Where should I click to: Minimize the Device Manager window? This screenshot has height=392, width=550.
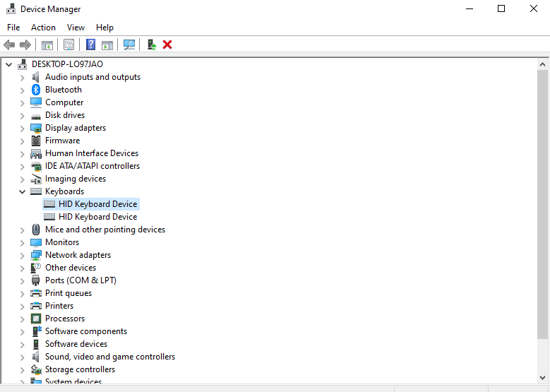(470, 8)
